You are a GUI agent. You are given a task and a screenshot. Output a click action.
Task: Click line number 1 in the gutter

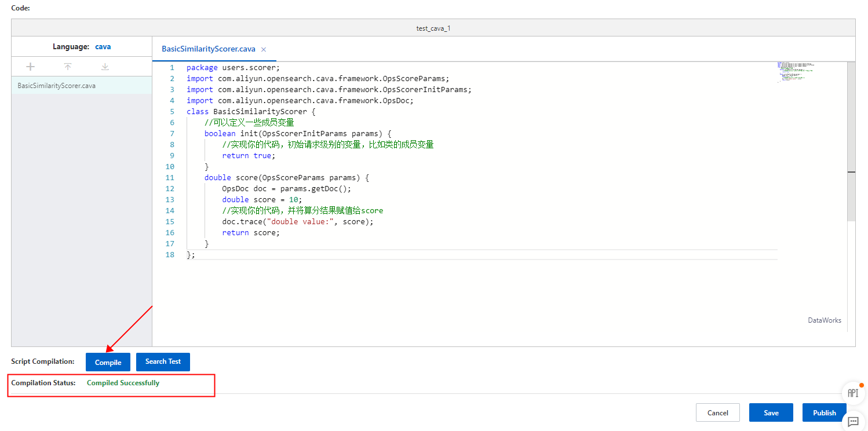[x=172, y=68]
